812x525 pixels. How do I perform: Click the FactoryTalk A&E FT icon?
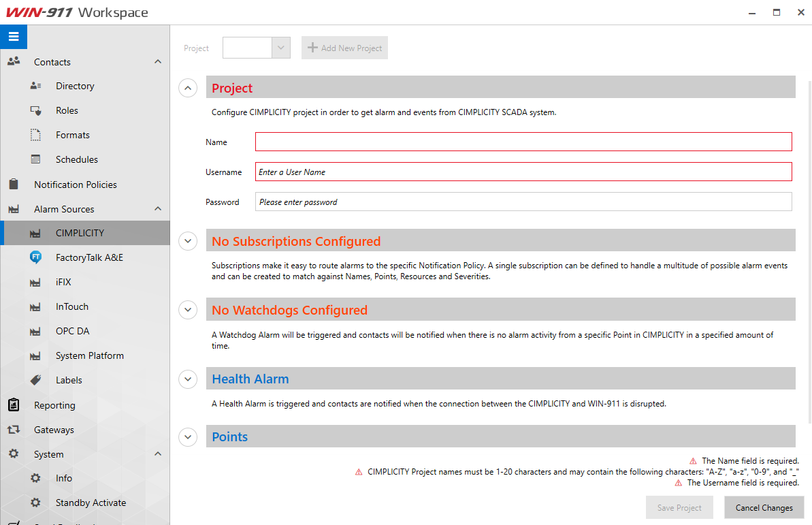[x=35, y=257]
